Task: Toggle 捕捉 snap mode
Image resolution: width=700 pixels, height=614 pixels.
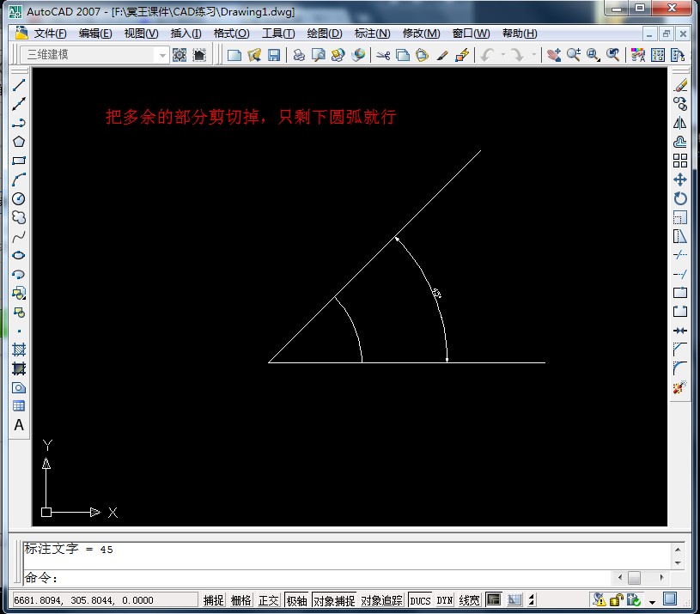Action: (x=213, y=600)
